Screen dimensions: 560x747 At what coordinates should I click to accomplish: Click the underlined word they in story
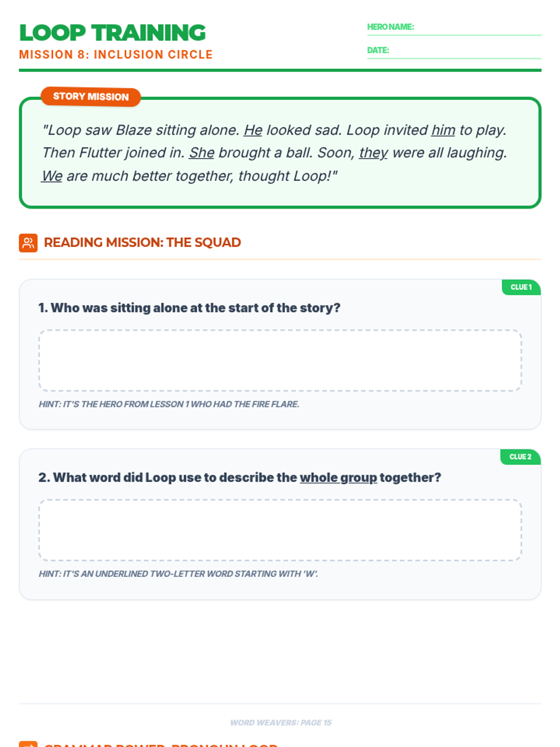point(373,153)
